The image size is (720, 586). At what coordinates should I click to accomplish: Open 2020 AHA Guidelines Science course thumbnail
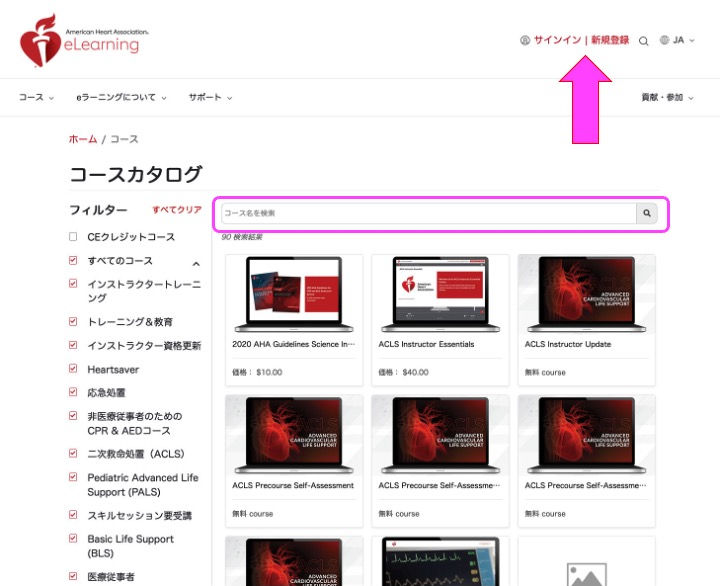(x=294, y=294)
